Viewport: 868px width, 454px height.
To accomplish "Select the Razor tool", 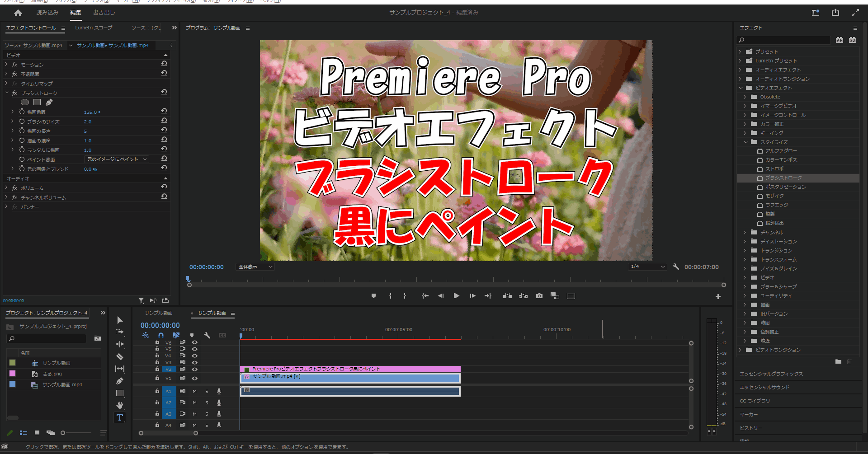I will point(120,356).
